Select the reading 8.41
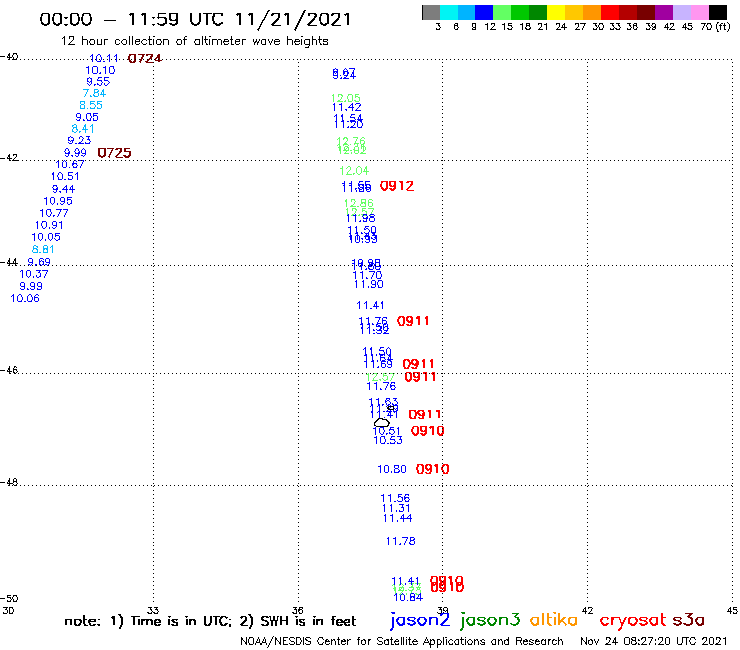The image size is (740, 650). [83, 129]
